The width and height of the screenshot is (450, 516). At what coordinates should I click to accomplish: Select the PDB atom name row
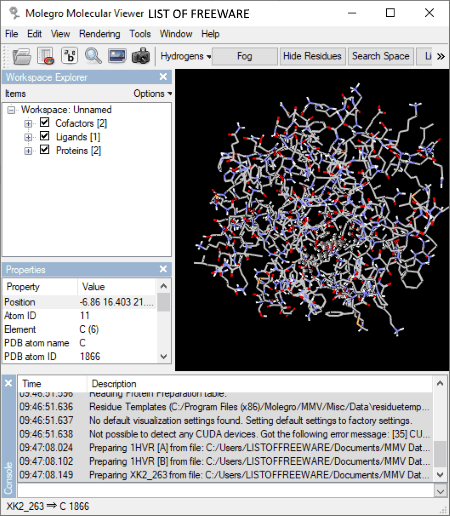pyautogui.click(x=80, y=343)
